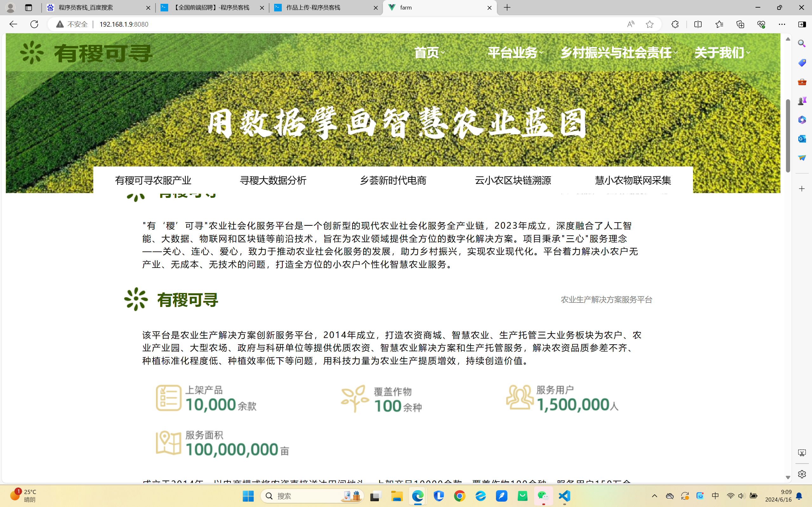Open the Extensions puzzle icon
Image resolution: width=812 pixels, height=507 pixels.
675,24
